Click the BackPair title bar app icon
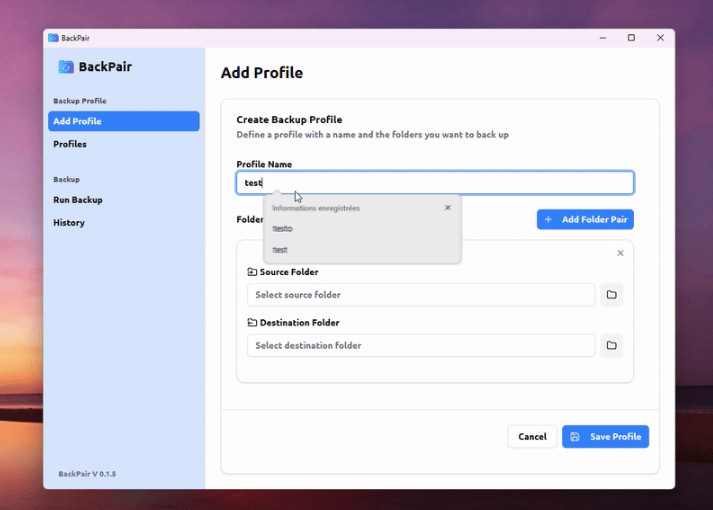The image size is (713, 510). (x=53, y=38)
